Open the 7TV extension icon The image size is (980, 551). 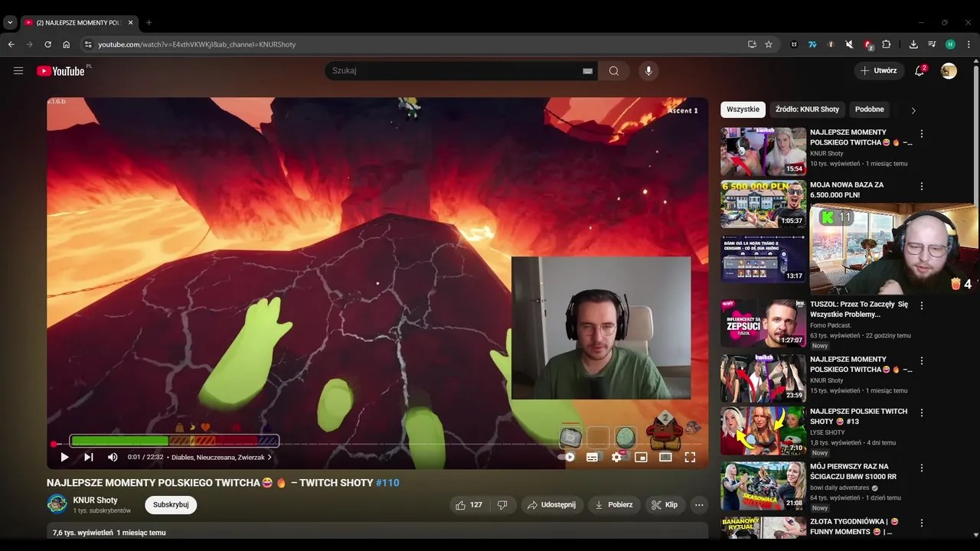812,44
